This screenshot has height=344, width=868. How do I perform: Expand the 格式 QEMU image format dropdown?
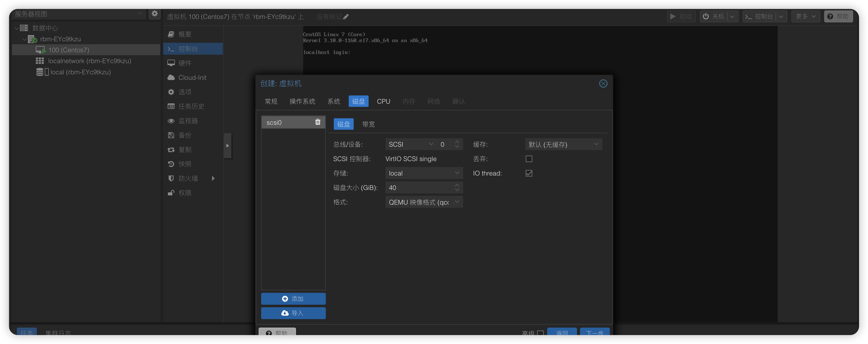point(424,202)
